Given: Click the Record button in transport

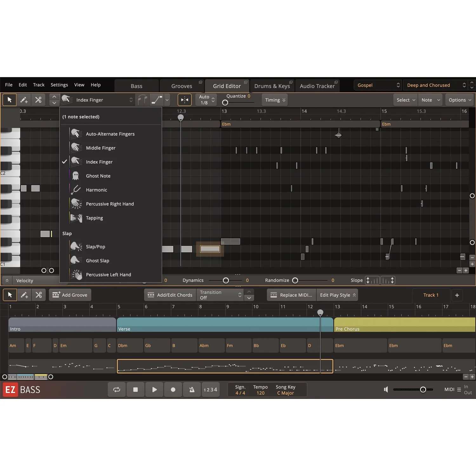Looking at the screenshot, I should 173,390.
